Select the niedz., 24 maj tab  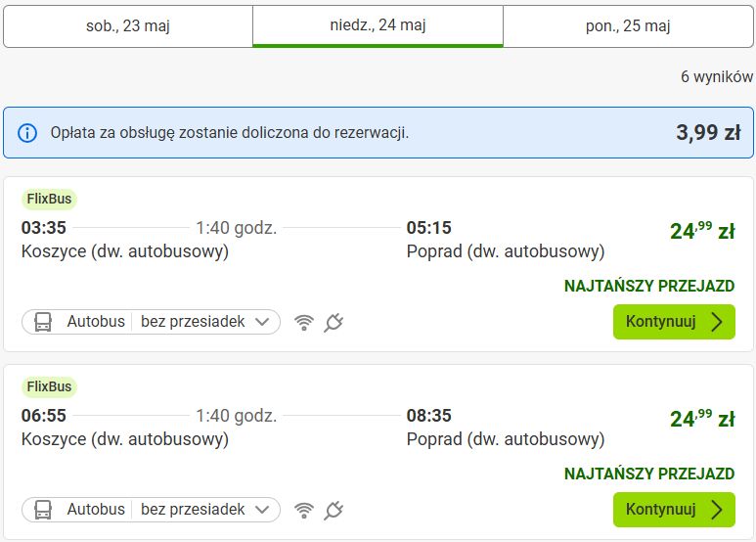coord(378,26)
